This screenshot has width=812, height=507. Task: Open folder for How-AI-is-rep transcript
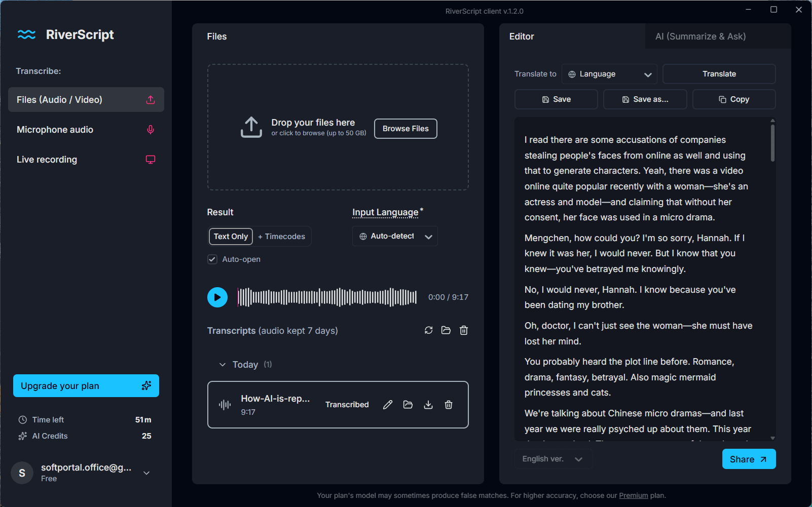(408, 405)
